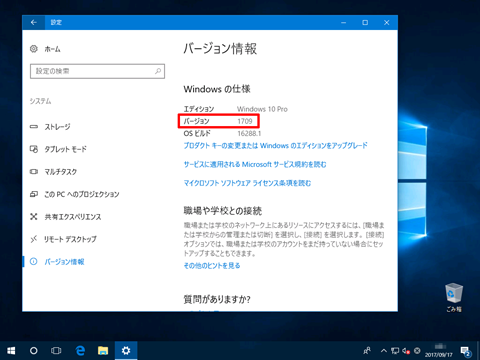Open ストレージ settings page
Image resolution: width=480 pixels, height=360 pixels.
tap(50, 127)
